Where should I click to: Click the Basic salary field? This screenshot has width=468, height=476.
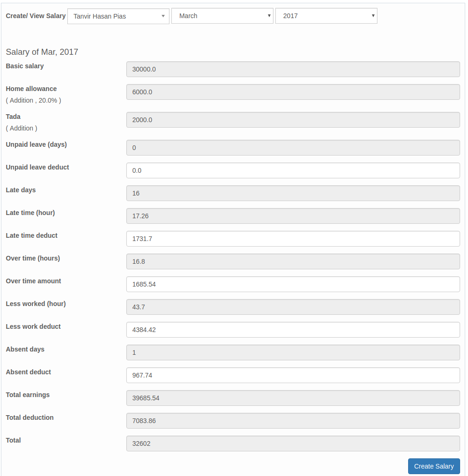click(x=293, y=69)
